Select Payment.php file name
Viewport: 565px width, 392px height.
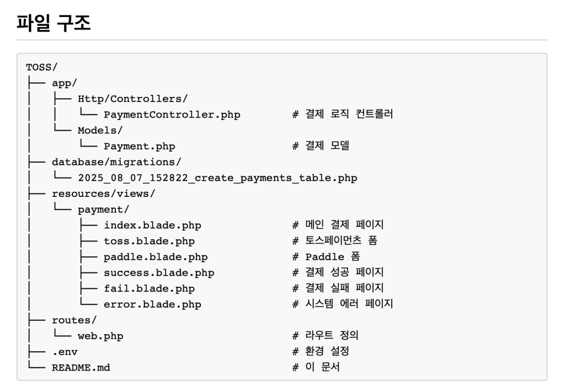click(x=140, y=147)
